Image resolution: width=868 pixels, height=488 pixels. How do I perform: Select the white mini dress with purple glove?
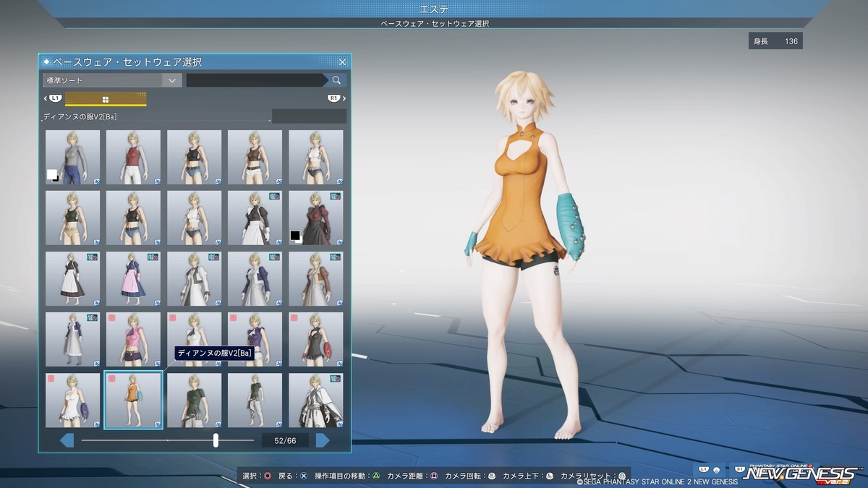coord(72,400)
